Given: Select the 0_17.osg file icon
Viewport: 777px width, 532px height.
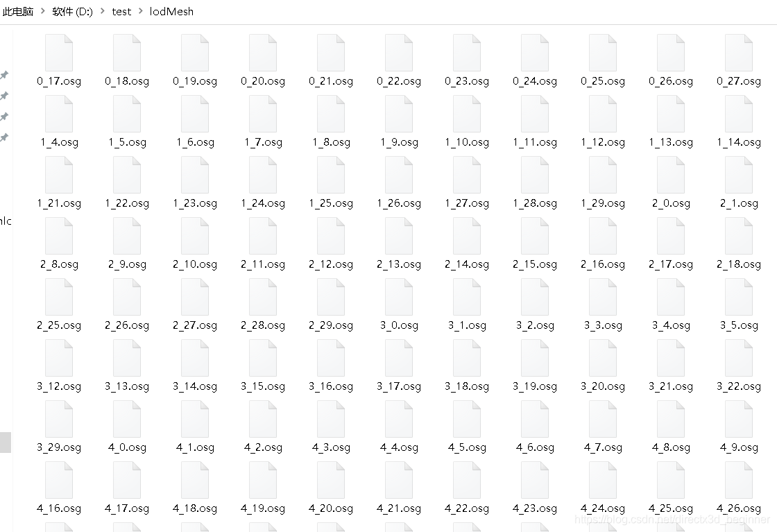Looking at the screenshot, I should pos(59,53).
